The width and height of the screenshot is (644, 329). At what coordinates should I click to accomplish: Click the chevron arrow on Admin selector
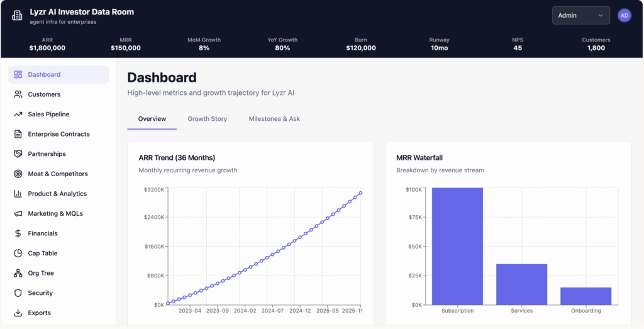click(x=601, y=16)
